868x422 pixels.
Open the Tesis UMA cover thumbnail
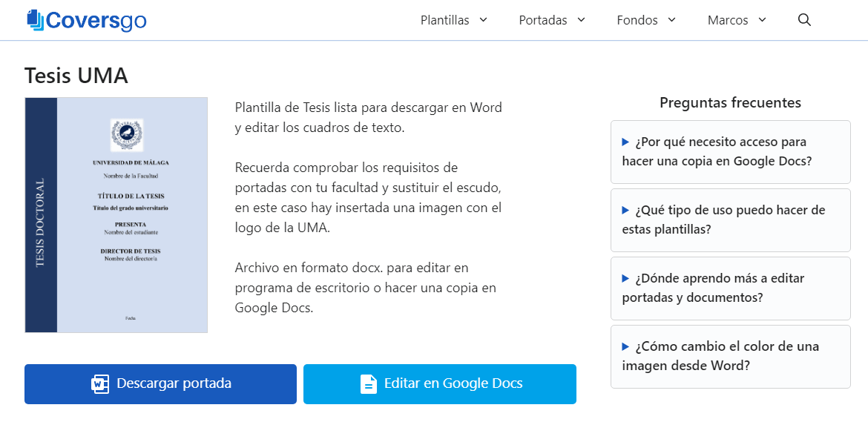[x=116, y=215]
